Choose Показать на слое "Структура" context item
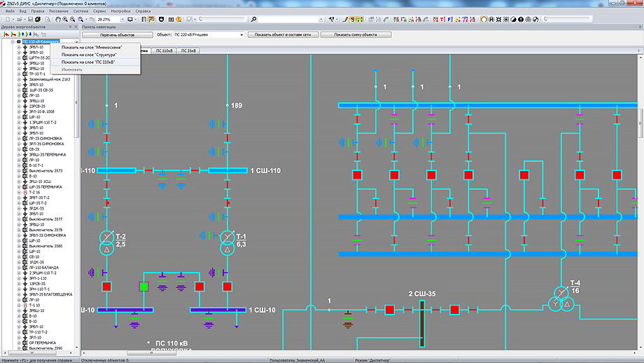 [x=89, y=55]
